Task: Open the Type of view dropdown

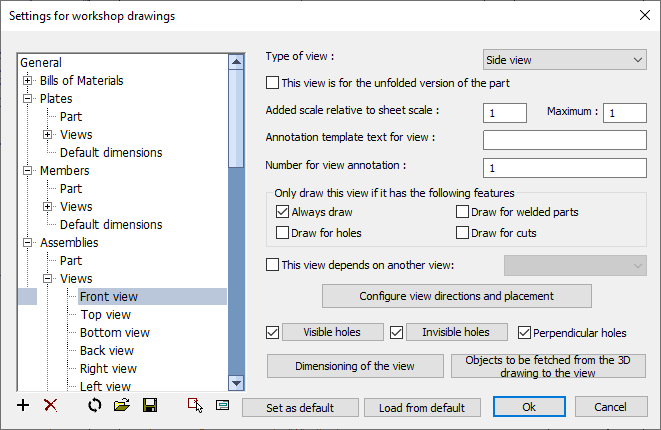Action: coord(564,60)
